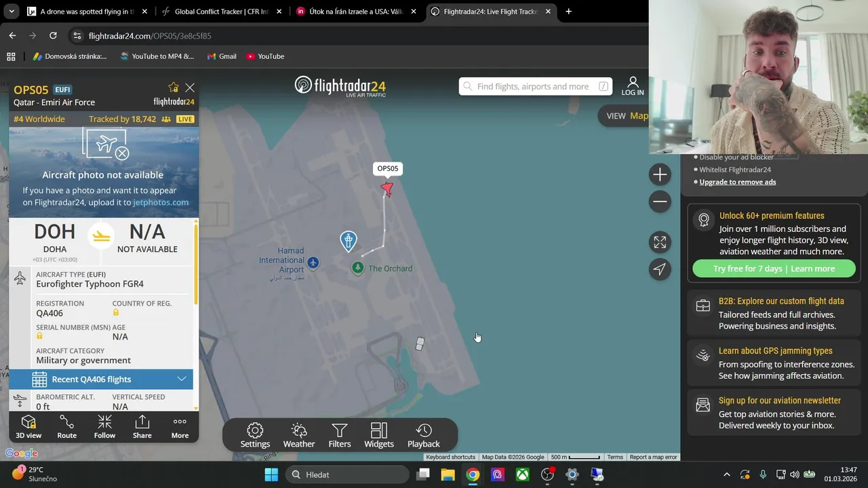Show hidden system tray icons
Image resolution: width=868 pixels, height=488 pixels.
pyautogui.click(x=727, y=474)
